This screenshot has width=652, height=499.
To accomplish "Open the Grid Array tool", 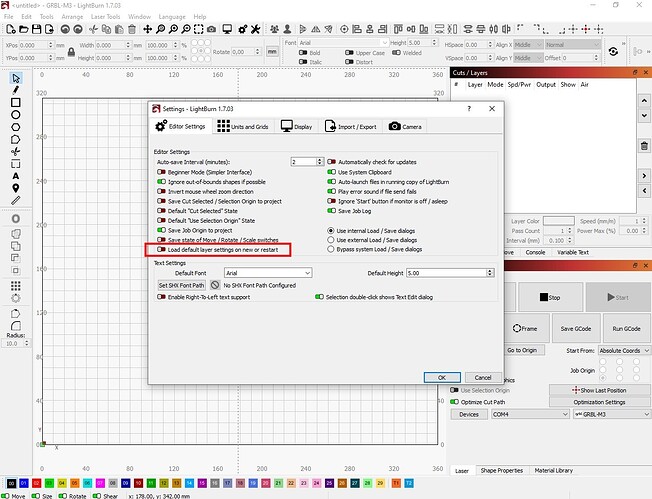I will pos(16,286).
